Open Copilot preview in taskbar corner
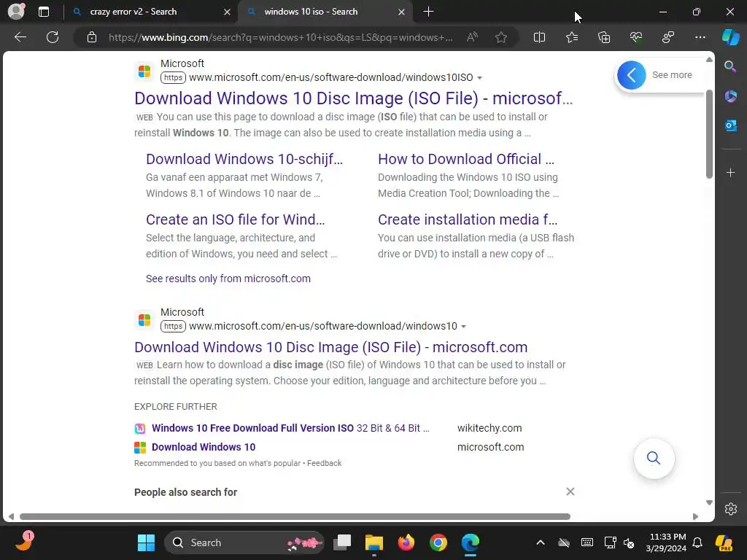 (x=724, y=542)
